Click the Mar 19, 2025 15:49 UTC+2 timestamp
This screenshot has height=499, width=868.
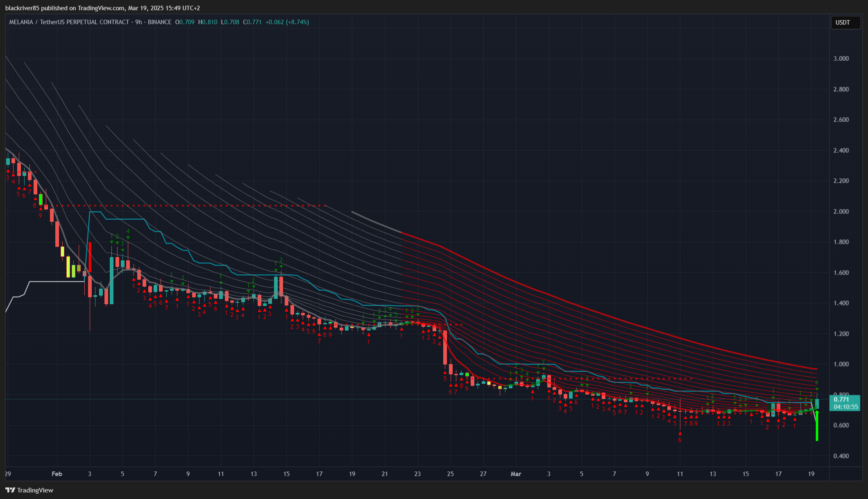click(164, 8)
